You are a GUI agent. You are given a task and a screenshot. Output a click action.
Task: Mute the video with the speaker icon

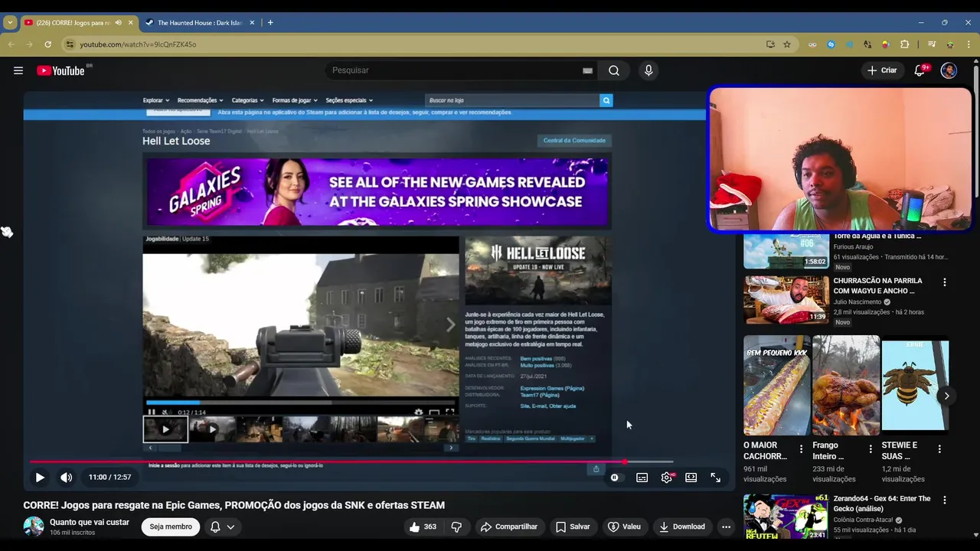(x=67, y=478)
